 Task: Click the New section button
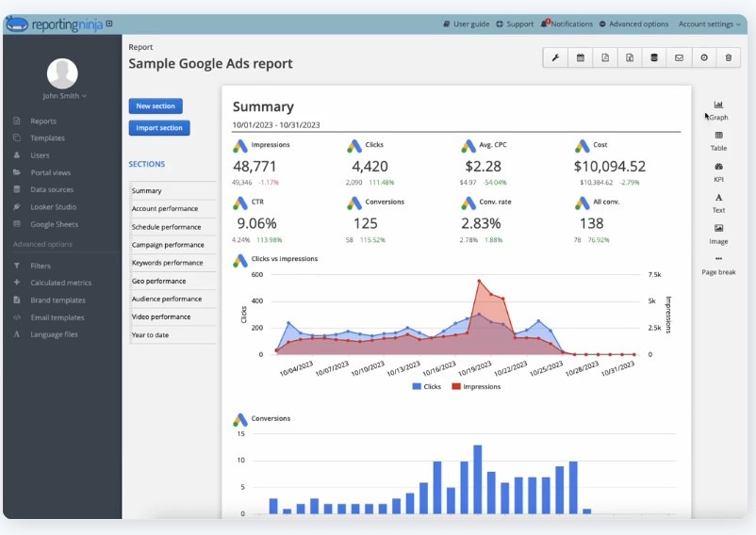156,105
